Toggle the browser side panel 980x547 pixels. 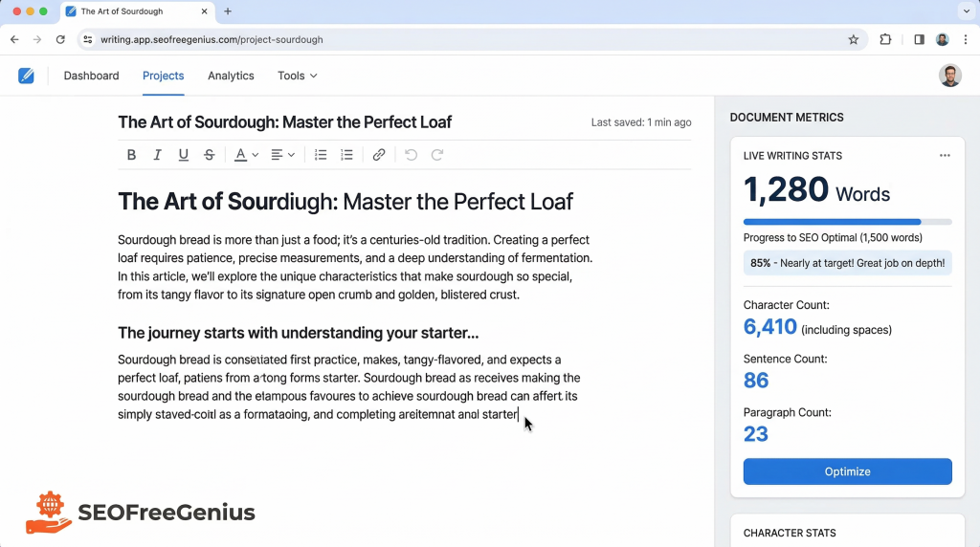(x=919, y=39)
